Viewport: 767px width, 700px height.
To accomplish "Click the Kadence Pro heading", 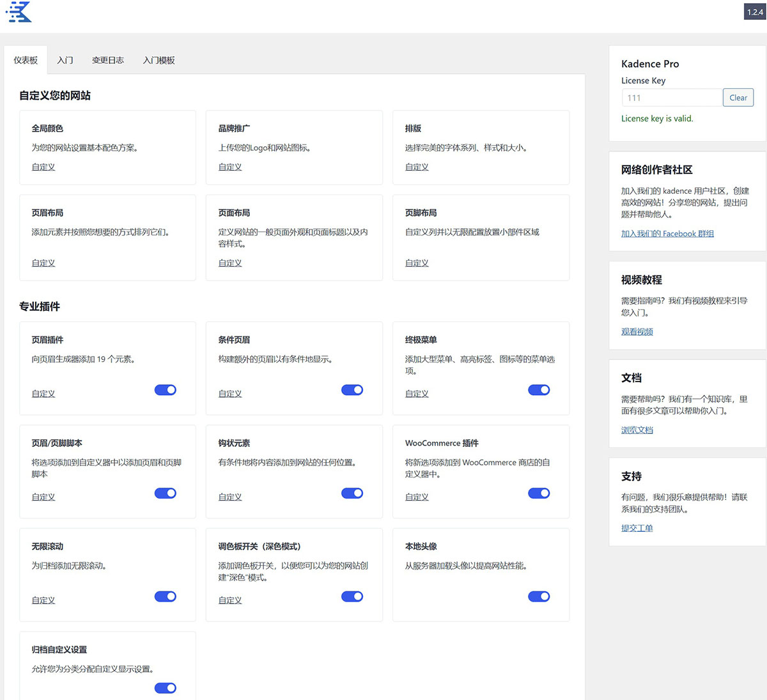I will 650,64.
